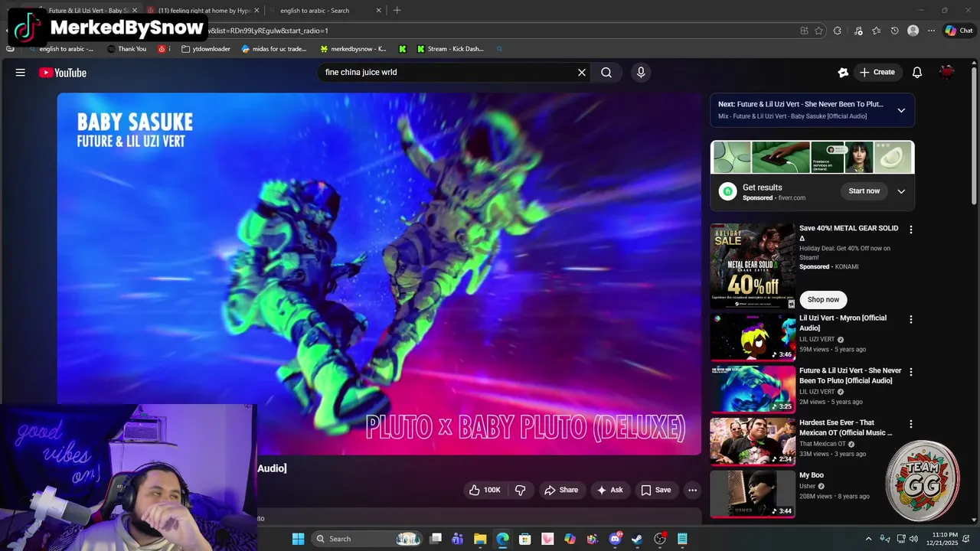Open Lil Uzi Vert Myron thumbnail
The width and height of the screenshot is (980, 551).
tap(753, 337)
